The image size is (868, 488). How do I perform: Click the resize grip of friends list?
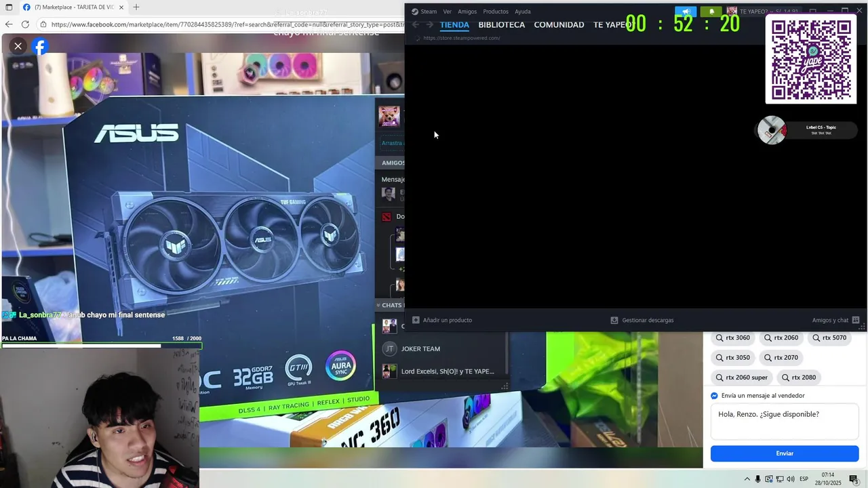(505, 387)
